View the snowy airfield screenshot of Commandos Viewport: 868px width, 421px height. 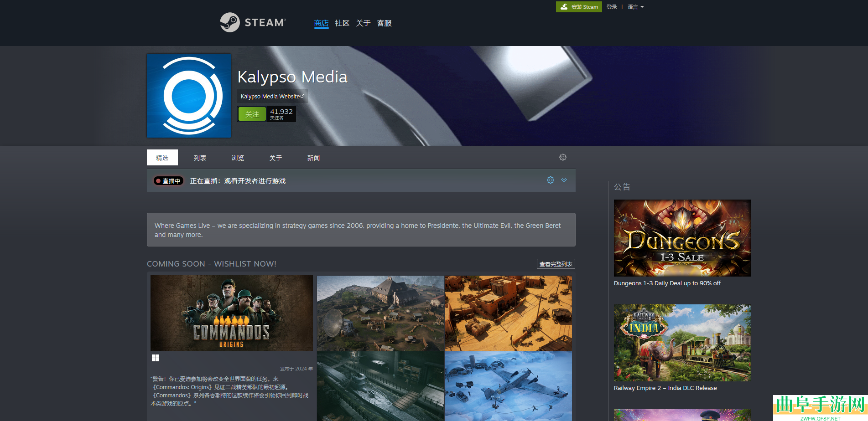pyautogui.click(x=508, y=386)
